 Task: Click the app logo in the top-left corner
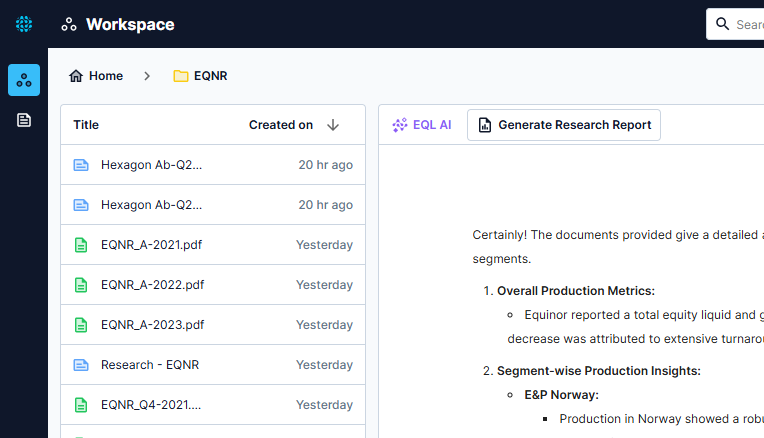click(24, 24)
